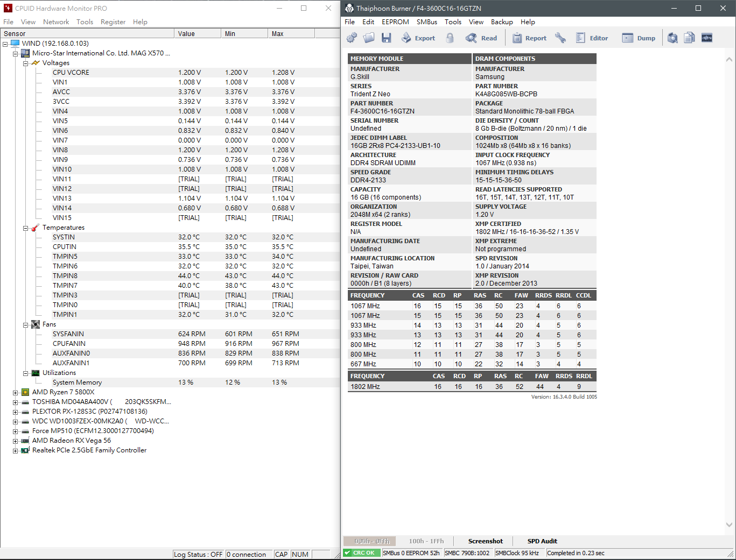Collapse the Temperatures group
Viewport: 736px width, 560px height.
[25, 228]
